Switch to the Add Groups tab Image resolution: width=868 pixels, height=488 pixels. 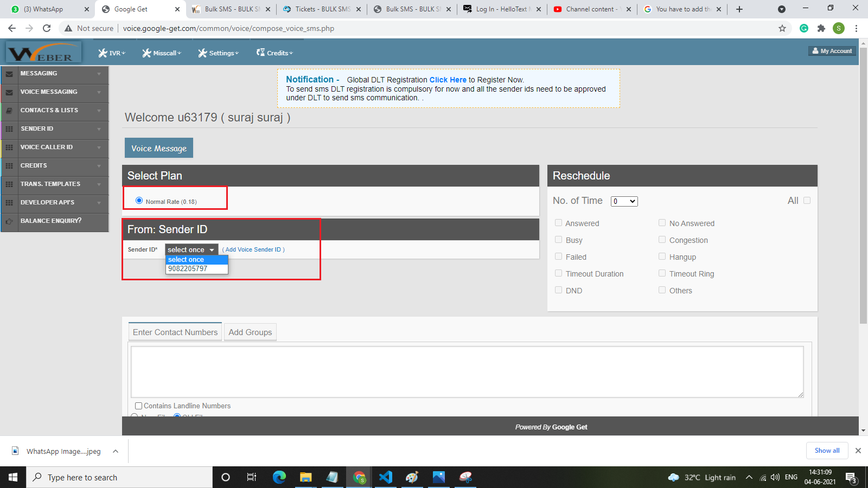[x=250, y=332]
